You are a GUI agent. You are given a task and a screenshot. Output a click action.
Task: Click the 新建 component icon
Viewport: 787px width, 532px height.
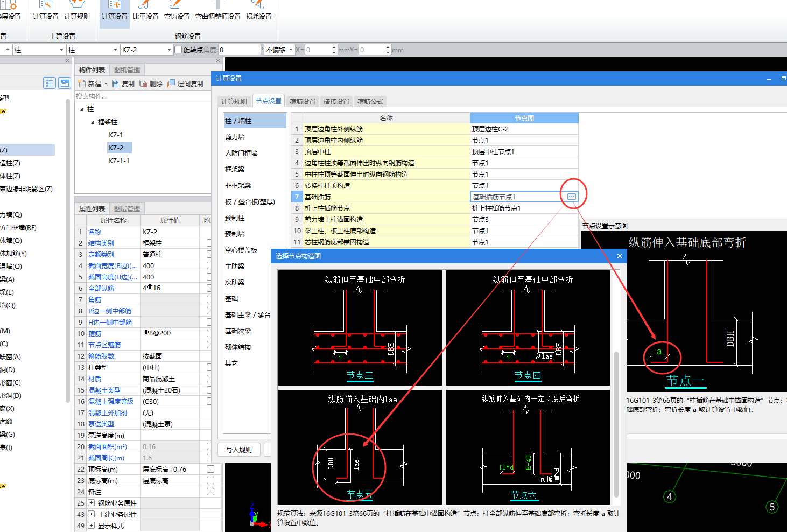coord(82,83)
